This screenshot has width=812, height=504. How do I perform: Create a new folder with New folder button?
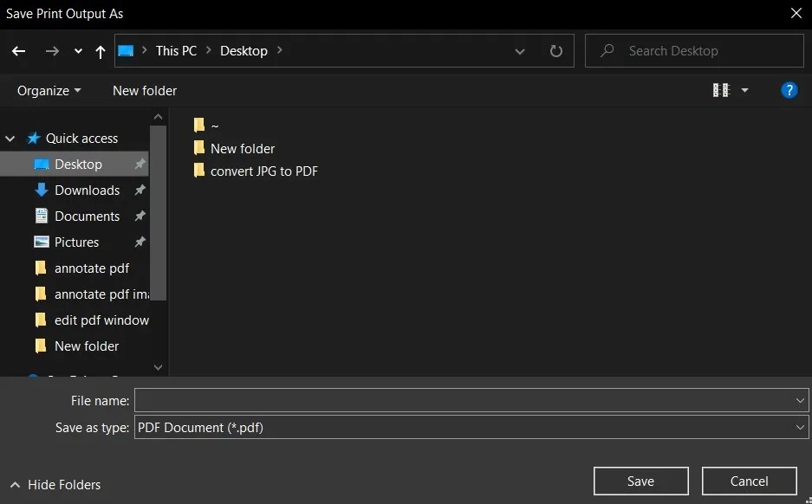pyautogui.click(x=144, y=90)
